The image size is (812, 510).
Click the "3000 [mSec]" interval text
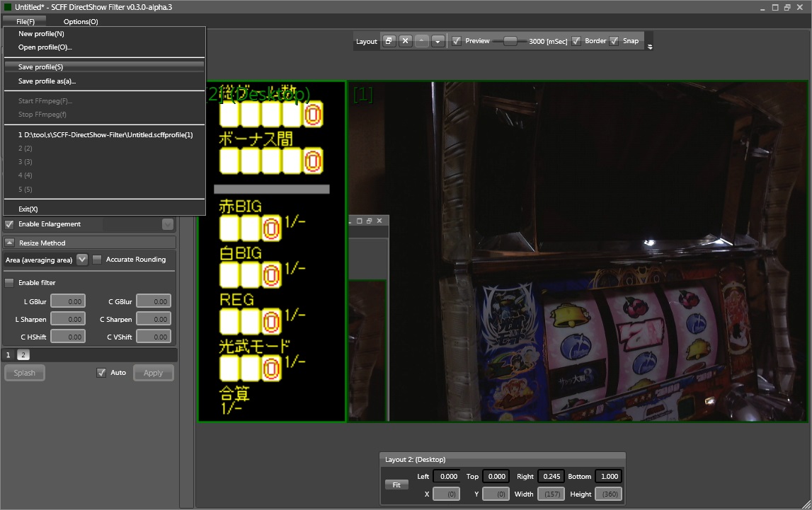(548, 41)
